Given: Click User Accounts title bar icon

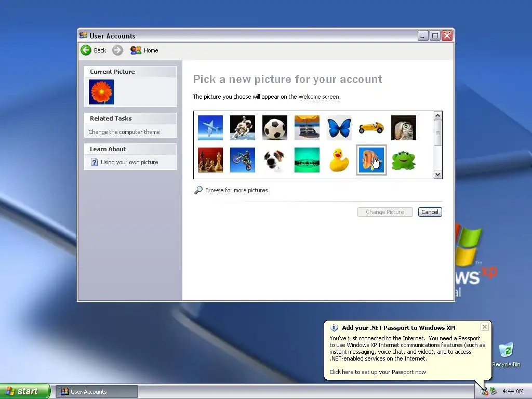Looking at the screenshot, I should pos(83,35).
